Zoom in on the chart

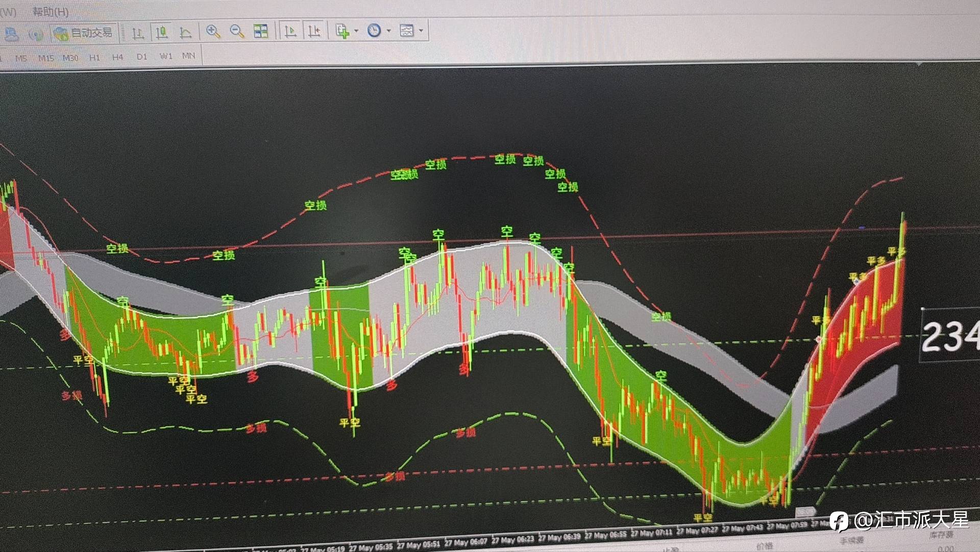[x=213, y=32]
